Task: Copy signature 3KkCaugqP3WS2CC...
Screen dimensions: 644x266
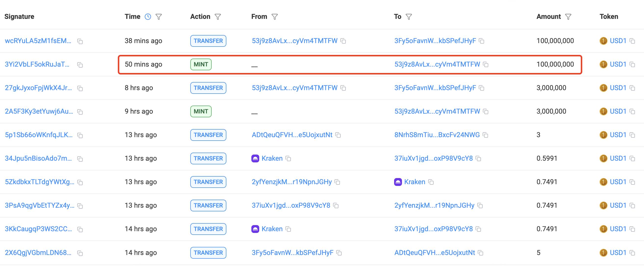Action: click(x=80, y=229)
